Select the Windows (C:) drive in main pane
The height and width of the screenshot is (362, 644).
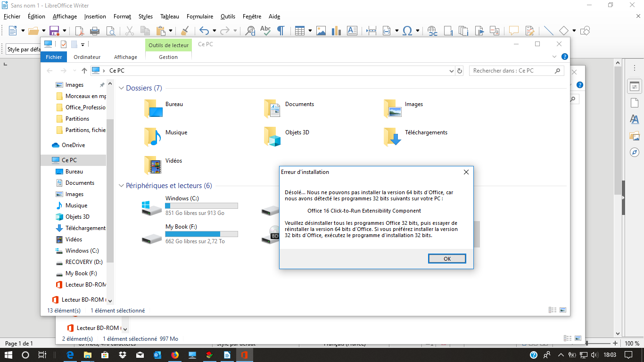190,207
